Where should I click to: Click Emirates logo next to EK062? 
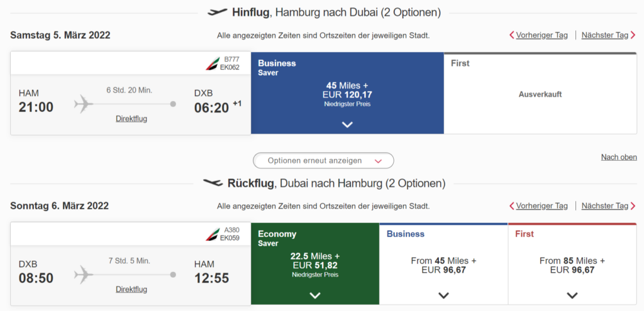click(213, 63)
